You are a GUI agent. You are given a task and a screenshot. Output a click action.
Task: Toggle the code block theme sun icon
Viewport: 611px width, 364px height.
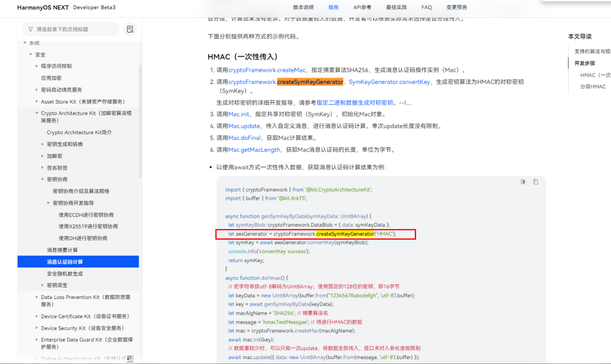click(x=523, y=182)
